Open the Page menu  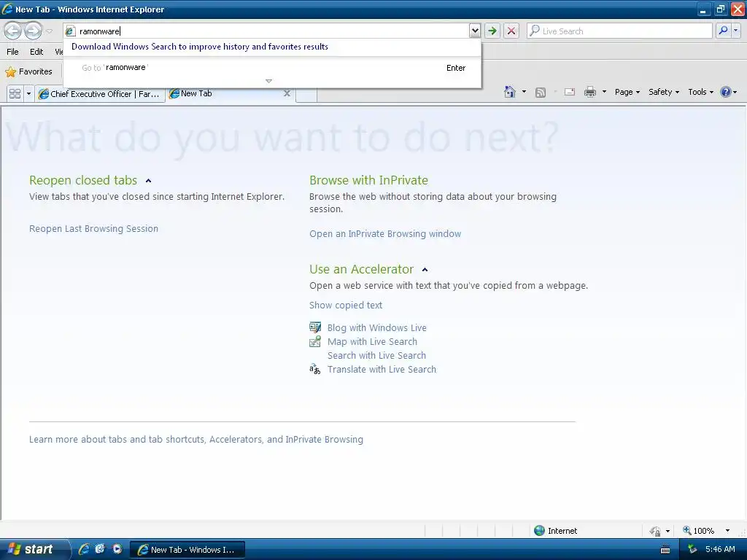(x=627, y=92)
